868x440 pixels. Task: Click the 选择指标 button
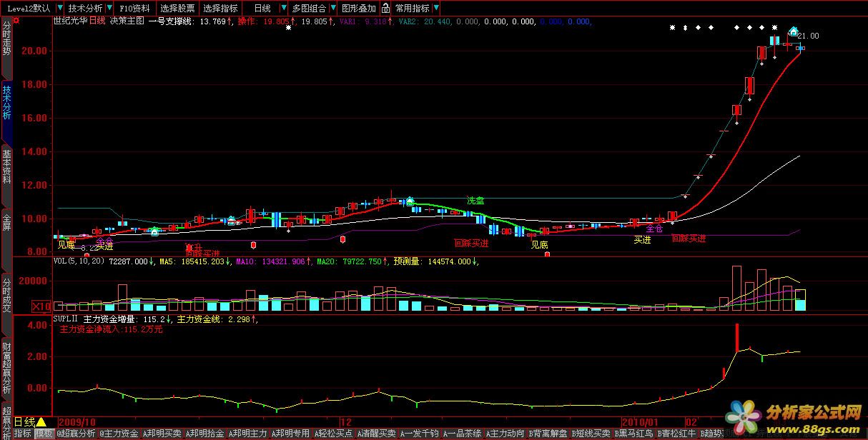[220, 9]
